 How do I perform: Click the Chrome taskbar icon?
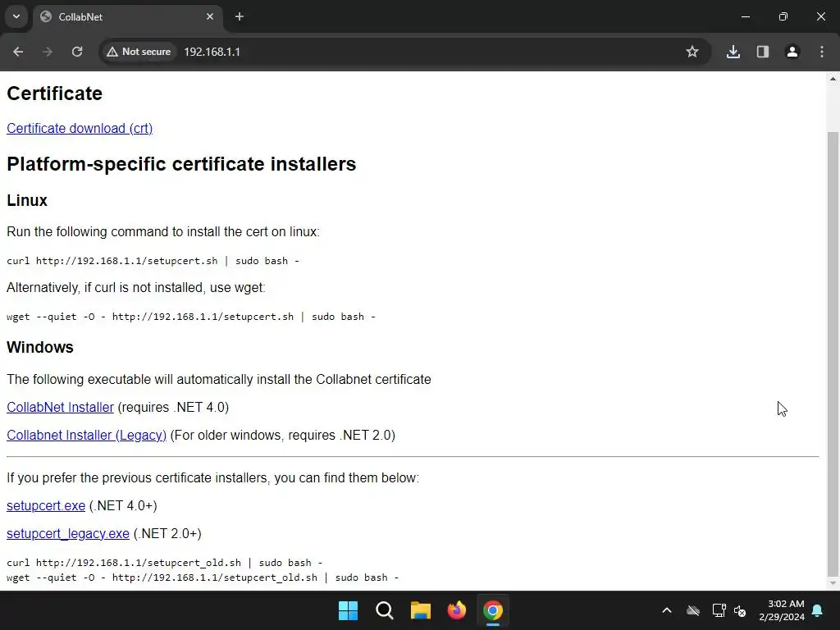pyautogui.click(x=493, y=610)
